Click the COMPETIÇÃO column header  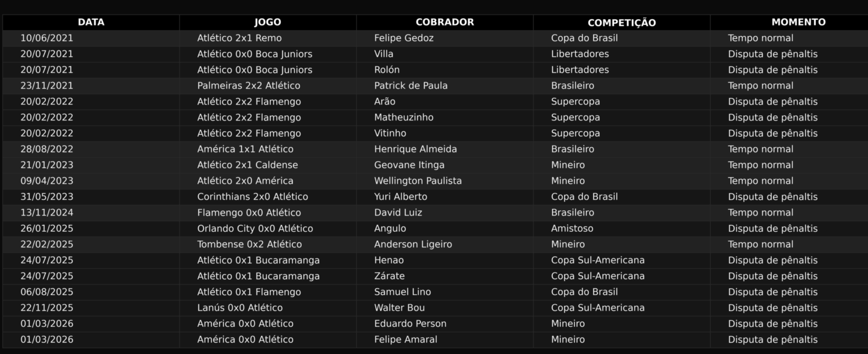click(x=622, y=23)
